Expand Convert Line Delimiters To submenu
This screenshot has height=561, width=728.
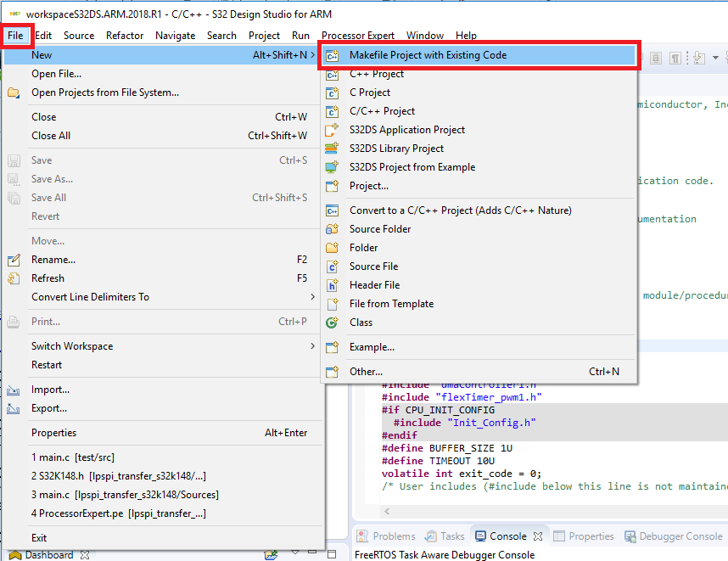tap(313, 297)
